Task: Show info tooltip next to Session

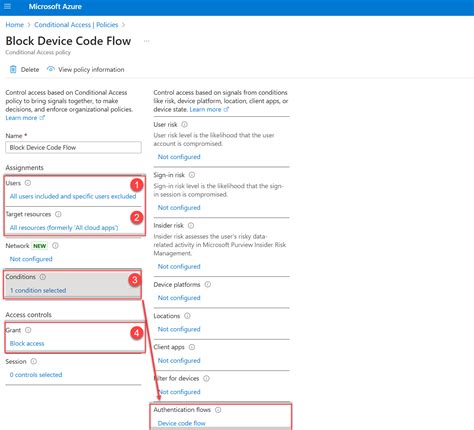Action: [34, 361]
